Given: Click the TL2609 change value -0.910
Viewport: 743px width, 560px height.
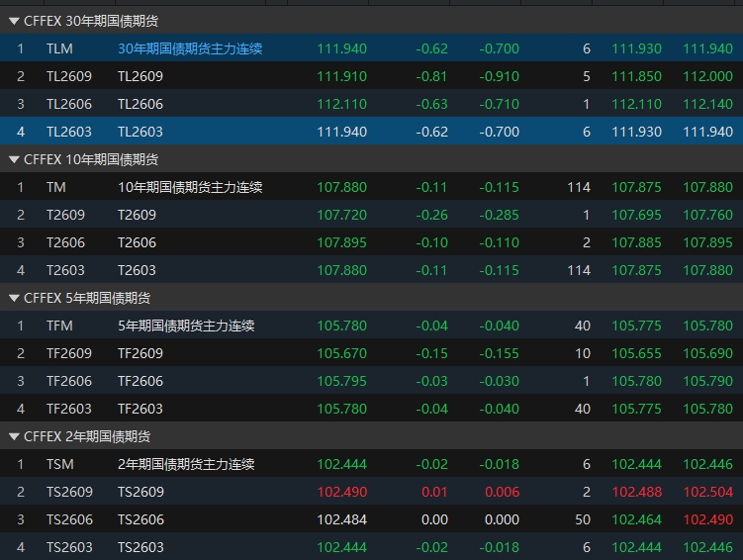Looking at the screenshot, I should [x=499, y=76].
